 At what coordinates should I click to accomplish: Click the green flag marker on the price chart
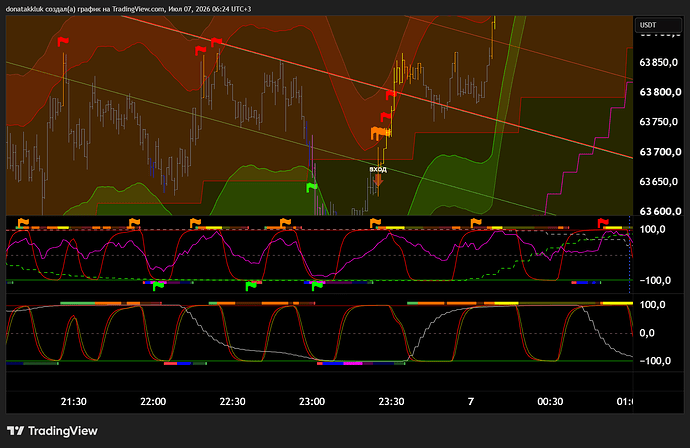pos(312,187)
